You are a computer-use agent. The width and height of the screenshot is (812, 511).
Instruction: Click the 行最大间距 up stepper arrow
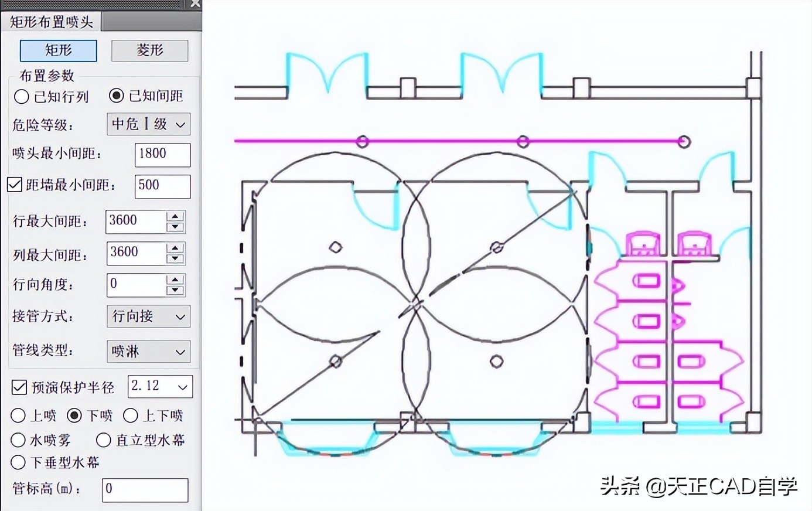(174, 216)
